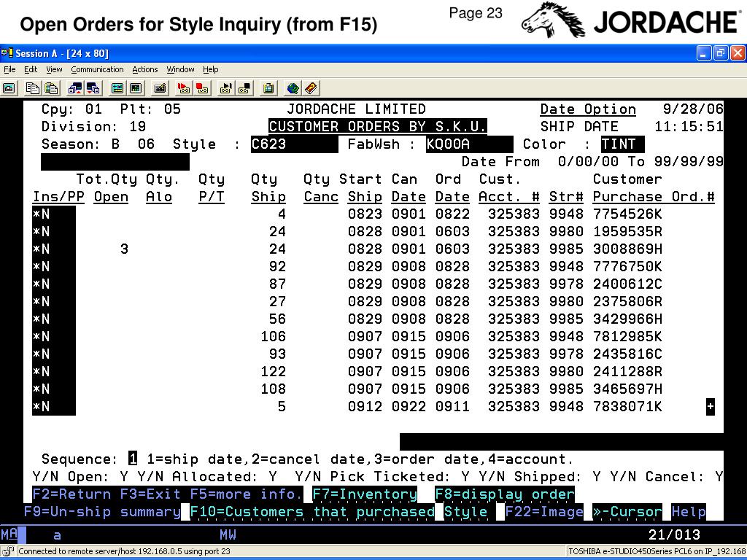Viewport: 747px width, 560px height.
Task: Click the TOSHIBA printer status bar entry
Action: 657,551
